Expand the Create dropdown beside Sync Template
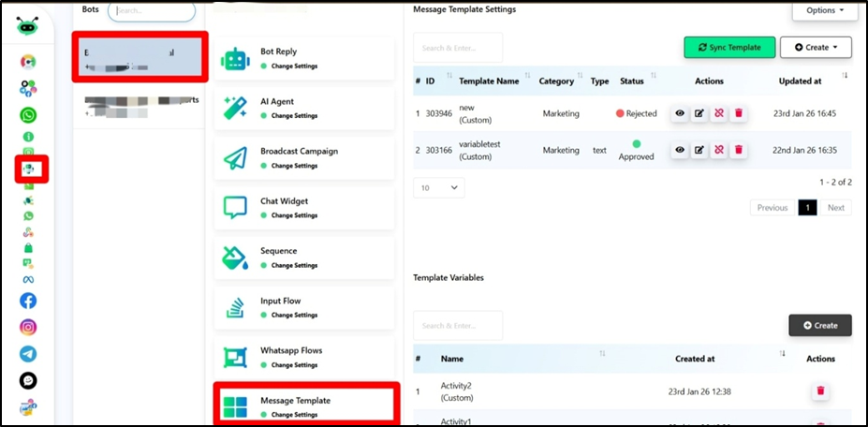 click(x=815, y=47)
